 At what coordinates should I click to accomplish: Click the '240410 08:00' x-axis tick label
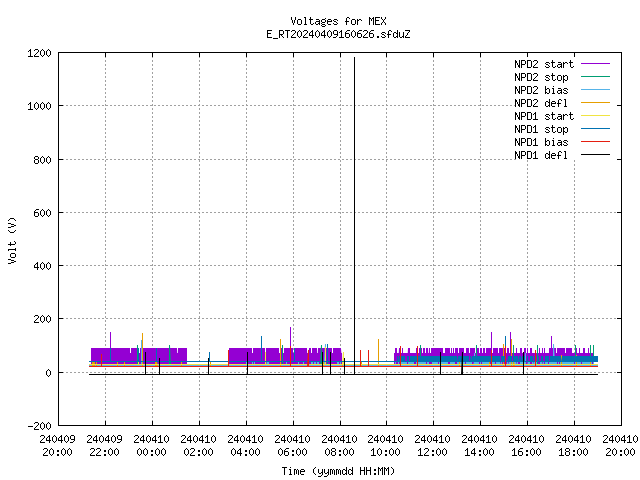coord(339,446)
